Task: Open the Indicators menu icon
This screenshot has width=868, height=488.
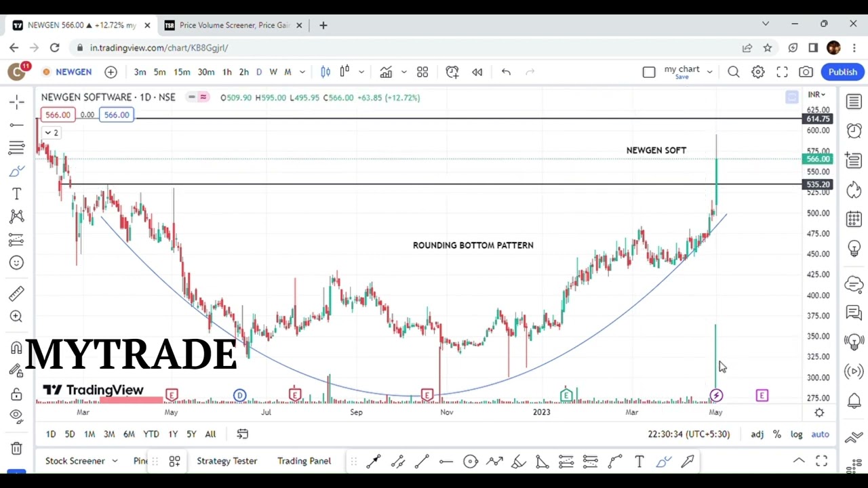Action: [x=386, y=72]
